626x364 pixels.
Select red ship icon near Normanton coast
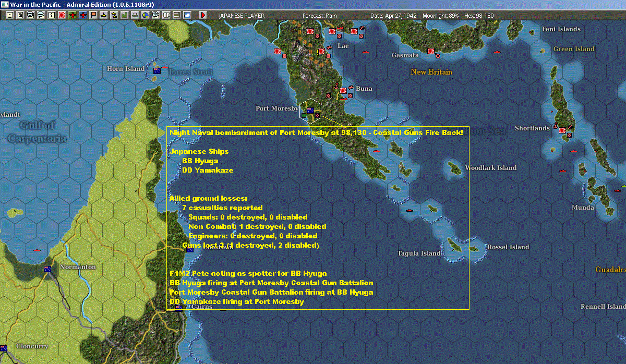tap(37, 249)
